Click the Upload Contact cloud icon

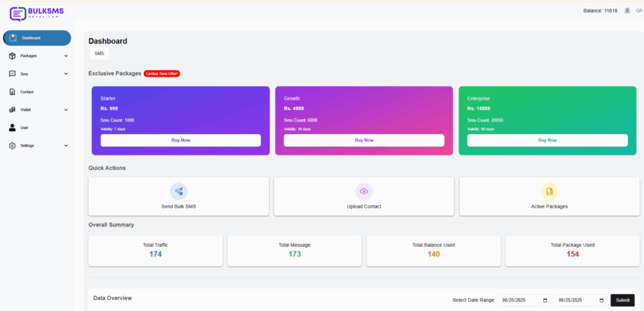coord(364,191)
